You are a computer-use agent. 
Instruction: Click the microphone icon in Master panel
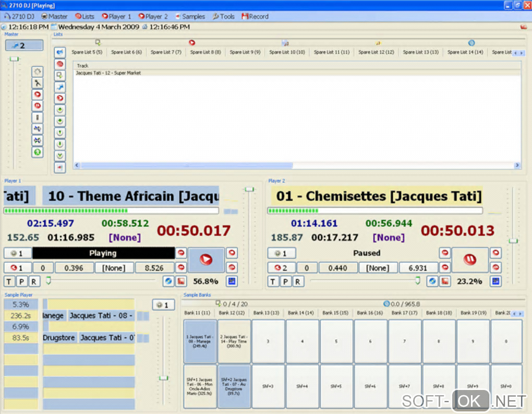click(x=38, y=83)
